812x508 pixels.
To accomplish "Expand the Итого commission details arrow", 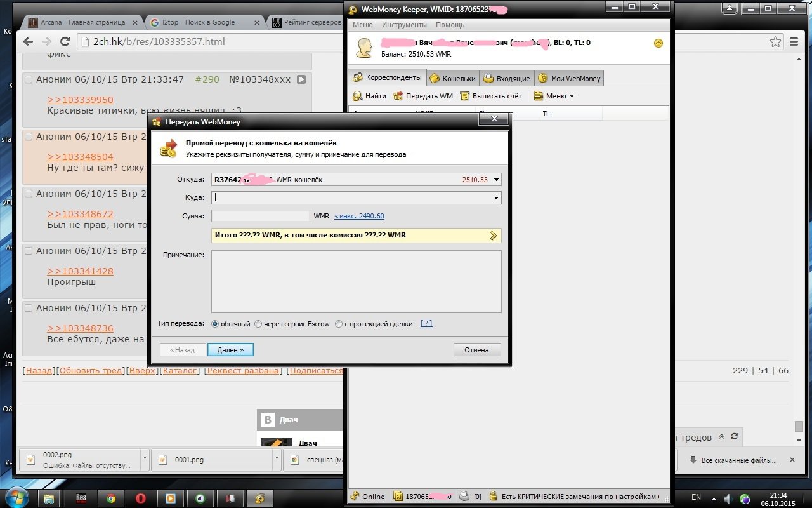I will (x=494, y=236).
